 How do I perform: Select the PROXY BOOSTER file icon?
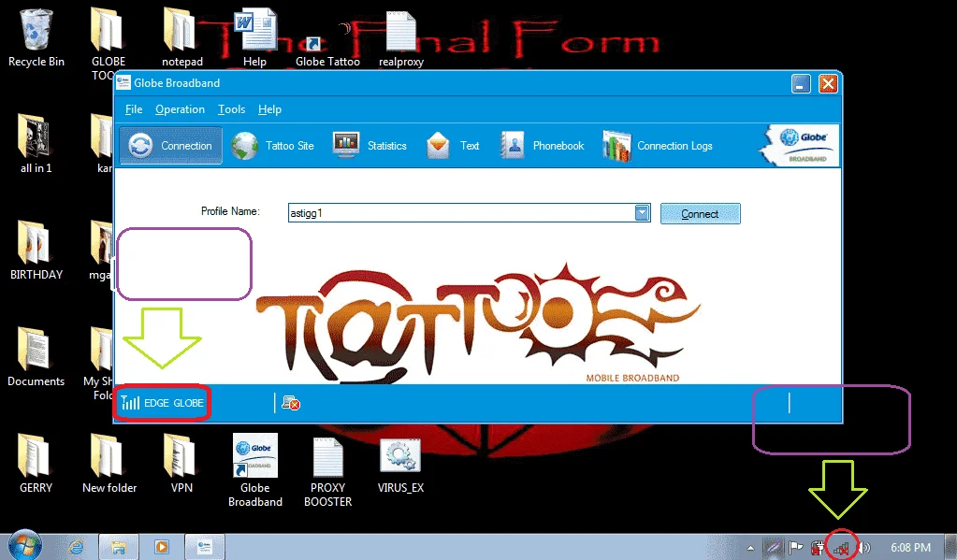coord(327,457)
